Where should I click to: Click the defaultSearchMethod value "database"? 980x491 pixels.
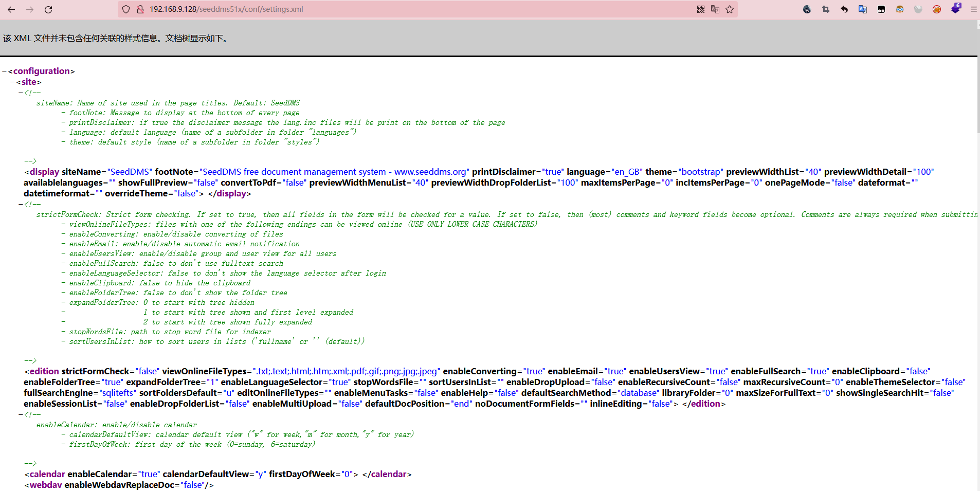click(639, 393)
